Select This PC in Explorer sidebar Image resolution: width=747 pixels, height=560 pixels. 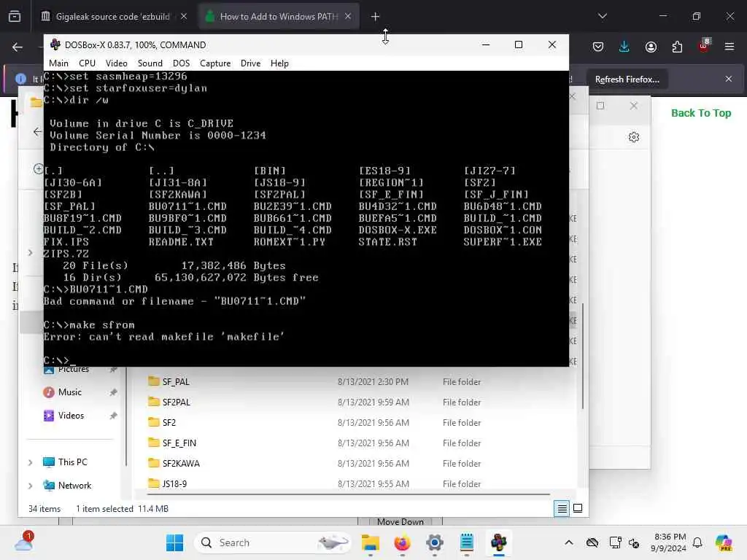coord(72,462)
